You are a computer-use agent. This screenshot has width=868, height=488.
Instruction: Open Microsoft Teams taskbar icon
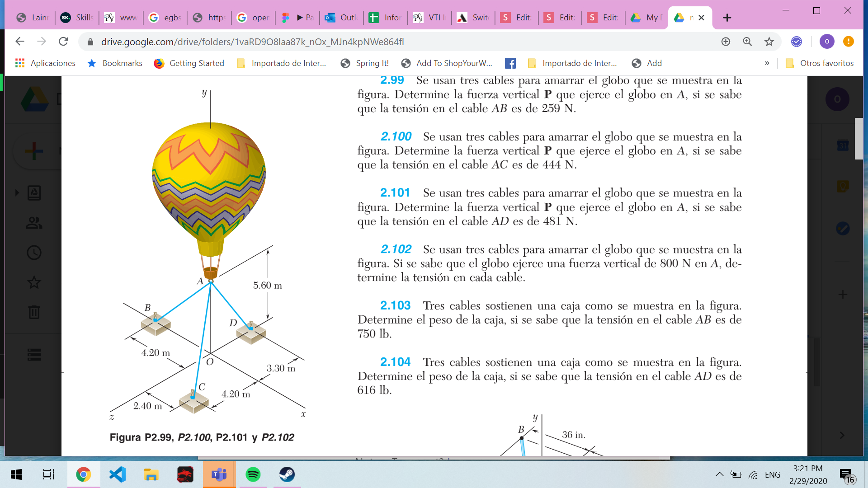pyautogui.click(x=219, y=474)
